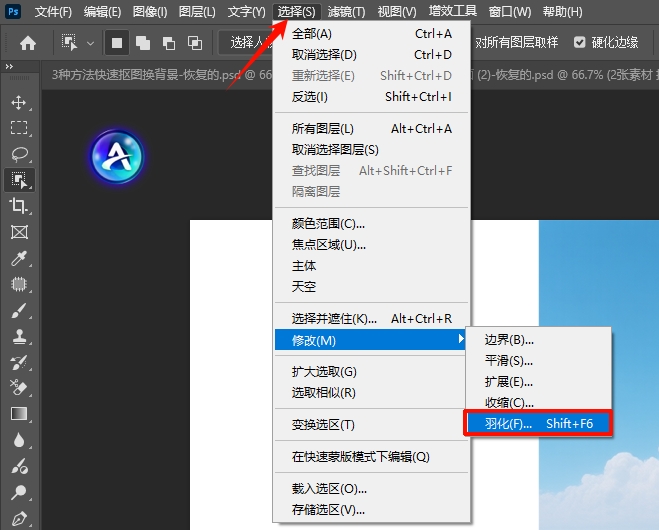
Task: Open the 滤镜(T) menu
Action: pos(347,12)
